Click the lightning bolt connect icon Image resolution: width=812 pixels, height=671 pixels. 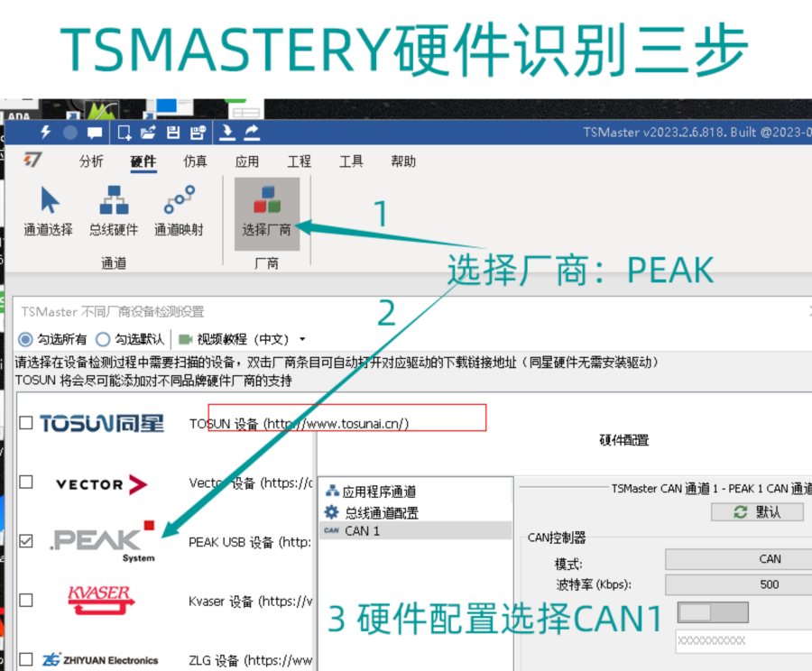46,133
